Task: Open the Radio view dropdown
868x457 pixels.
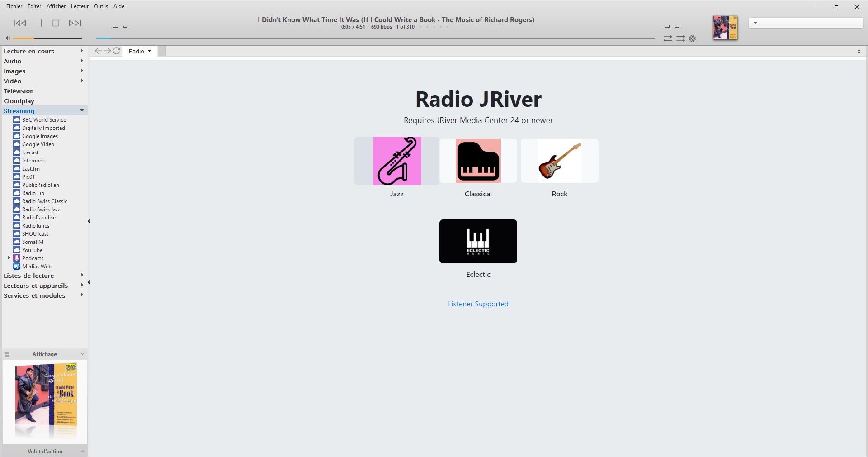Action: point(140,51)
